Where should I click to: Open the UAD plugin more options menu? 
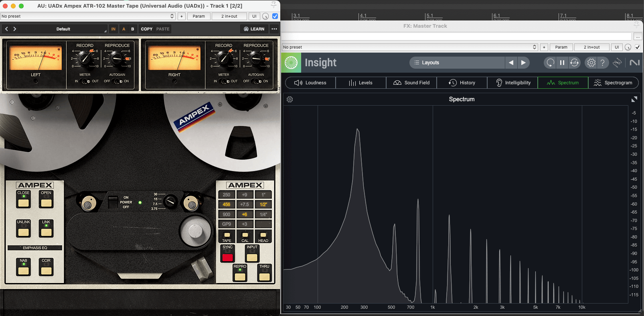[274, 29]
